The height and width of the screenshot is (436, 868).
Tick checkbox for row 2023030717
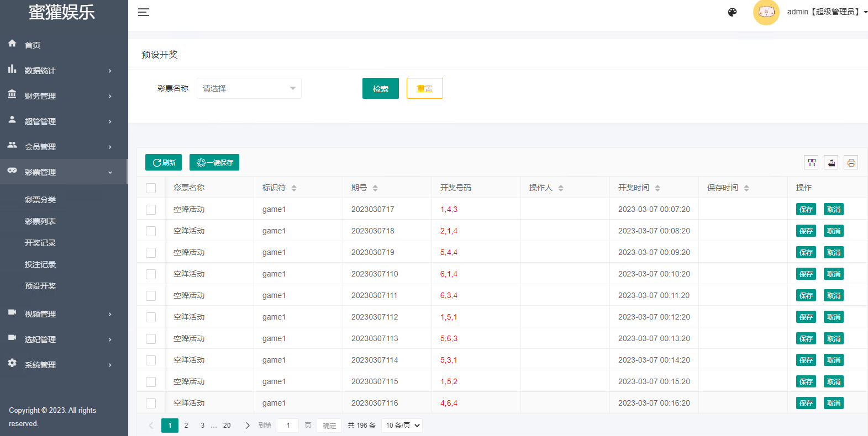151,210
